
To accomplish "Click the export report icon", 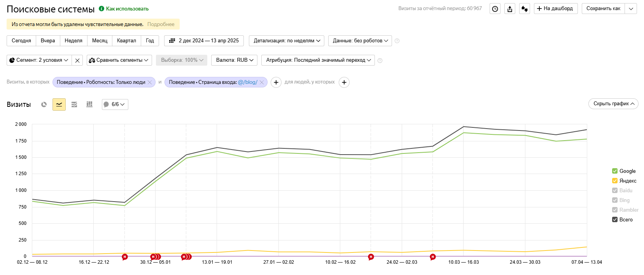I will (x=510, y=9).
